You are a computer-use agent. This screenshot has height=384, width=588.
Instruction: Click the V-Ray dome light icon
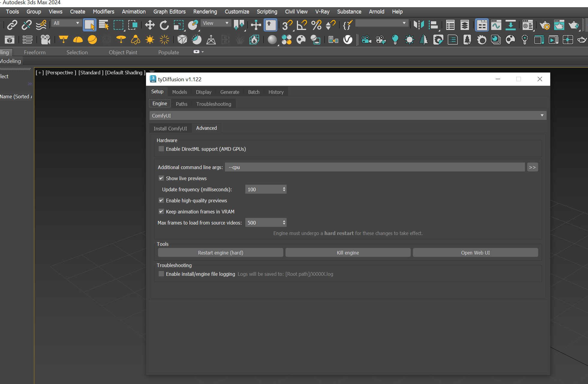pos(78,40)
